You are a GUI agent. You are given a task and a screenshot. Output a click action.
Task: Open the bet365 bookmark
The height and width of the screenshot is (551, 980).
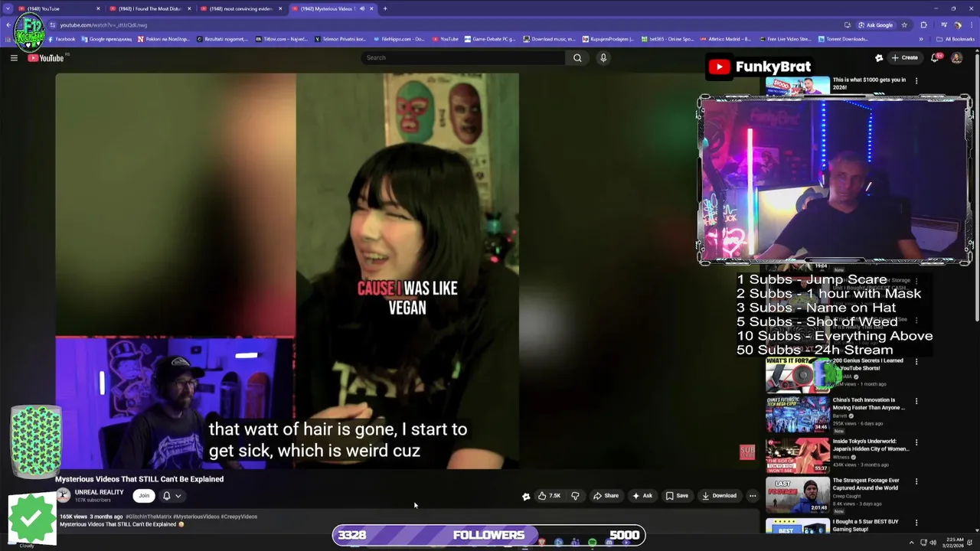(668, 39)
